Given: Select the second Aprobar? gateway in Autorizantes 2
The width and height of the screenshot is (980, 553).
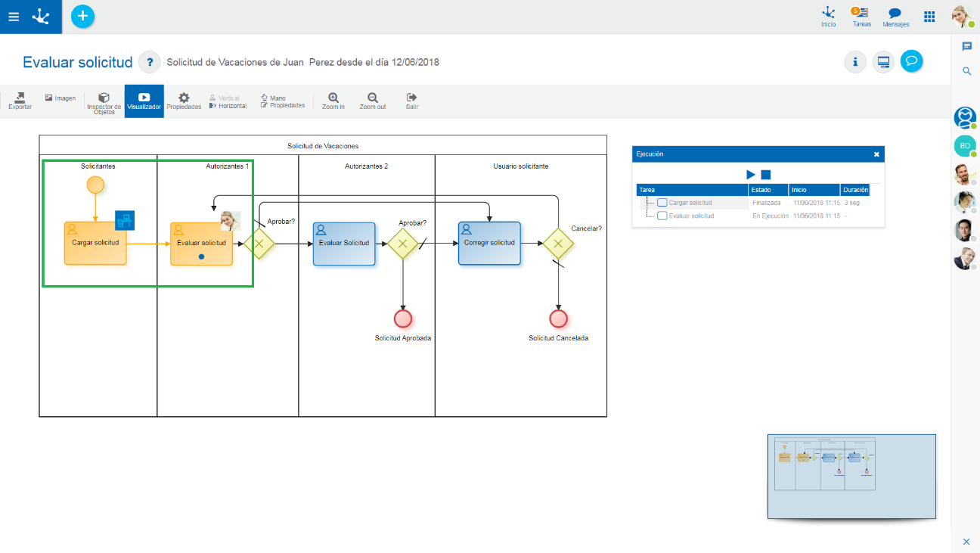Looking at the screenshot, I should click(x=403, y=244).
